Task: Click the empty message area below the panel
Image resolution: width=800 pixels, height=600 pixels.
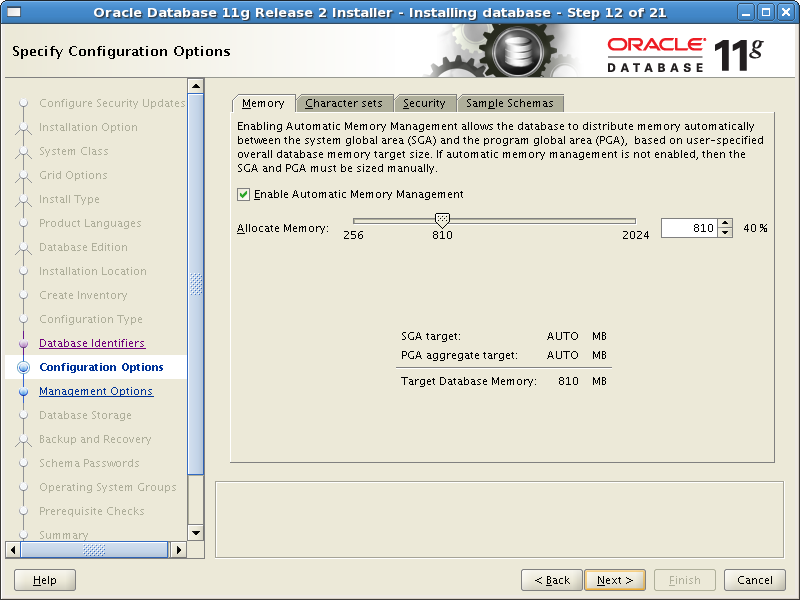Action: point(499,519)
